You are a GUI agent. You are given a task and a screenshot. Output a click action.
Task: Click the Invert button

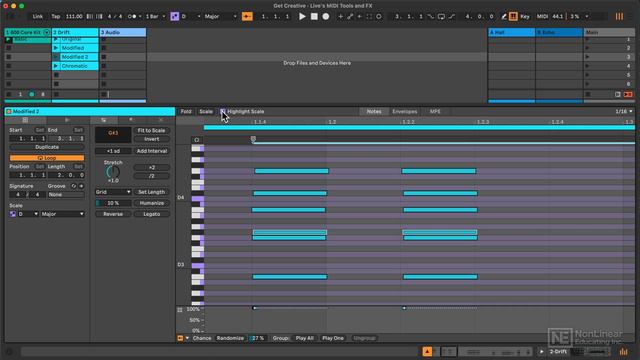tap(151, 139)
